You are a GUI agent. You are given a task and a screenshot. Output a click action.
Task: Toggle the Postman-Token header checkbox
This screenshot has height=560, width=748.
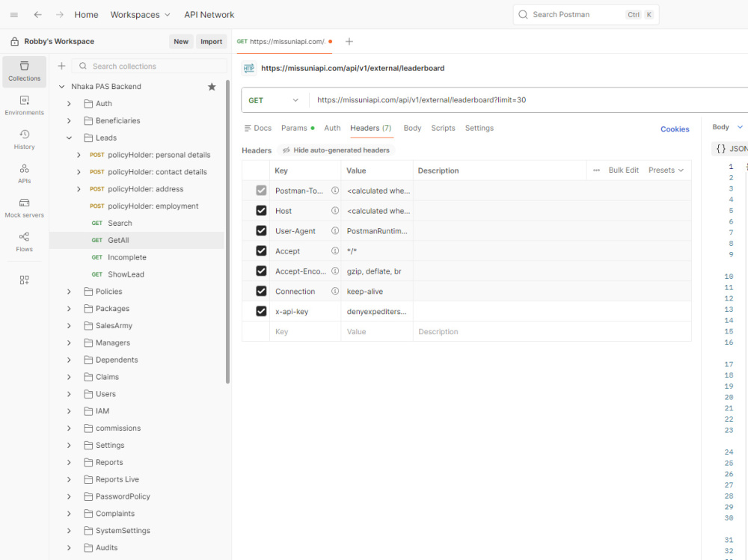[261, 191]
